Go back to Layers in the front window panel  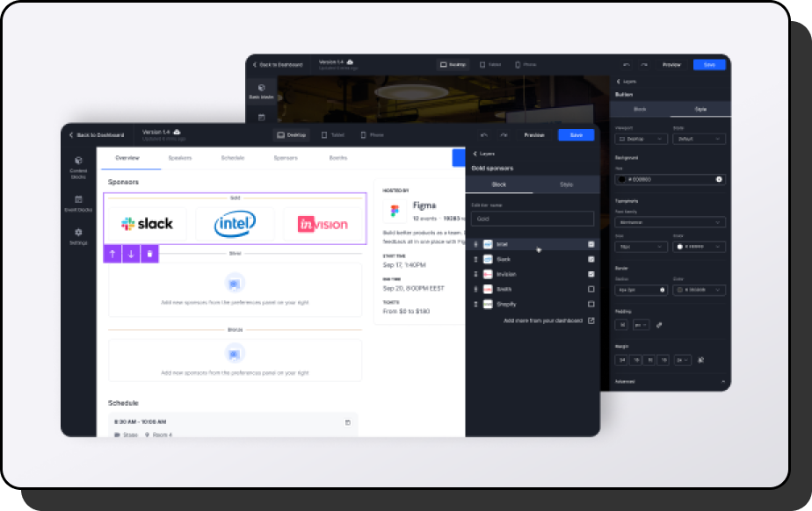483,154
